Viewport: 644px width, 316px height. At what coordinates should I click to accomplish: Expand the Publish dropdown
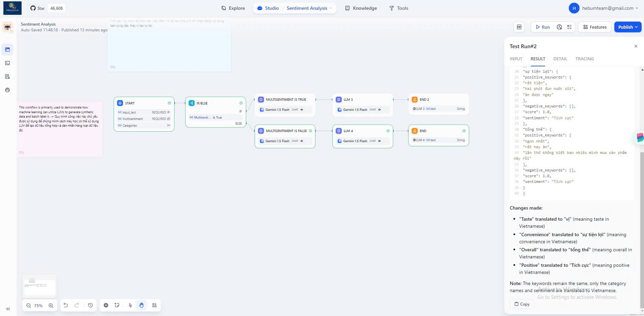click(x=637, y=27)
